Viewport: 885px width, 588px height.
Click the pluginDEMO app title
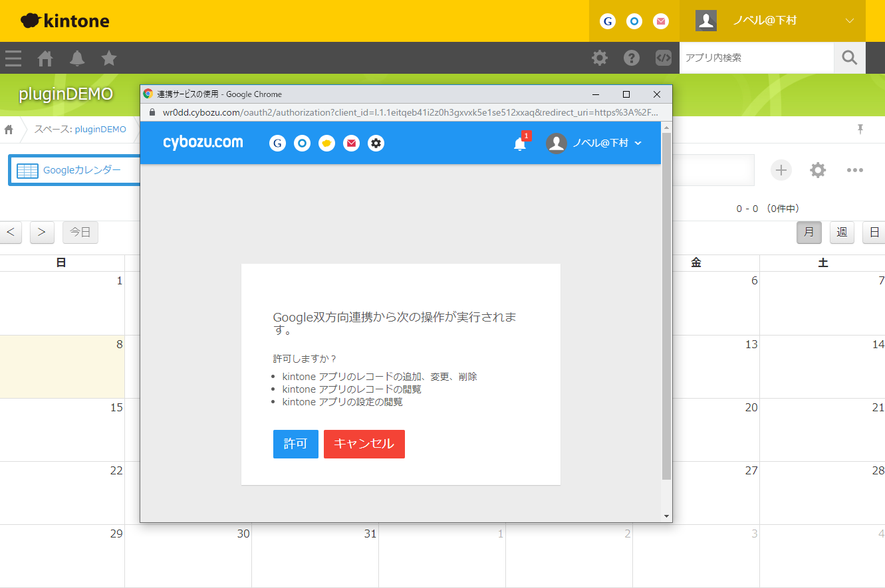66,94
